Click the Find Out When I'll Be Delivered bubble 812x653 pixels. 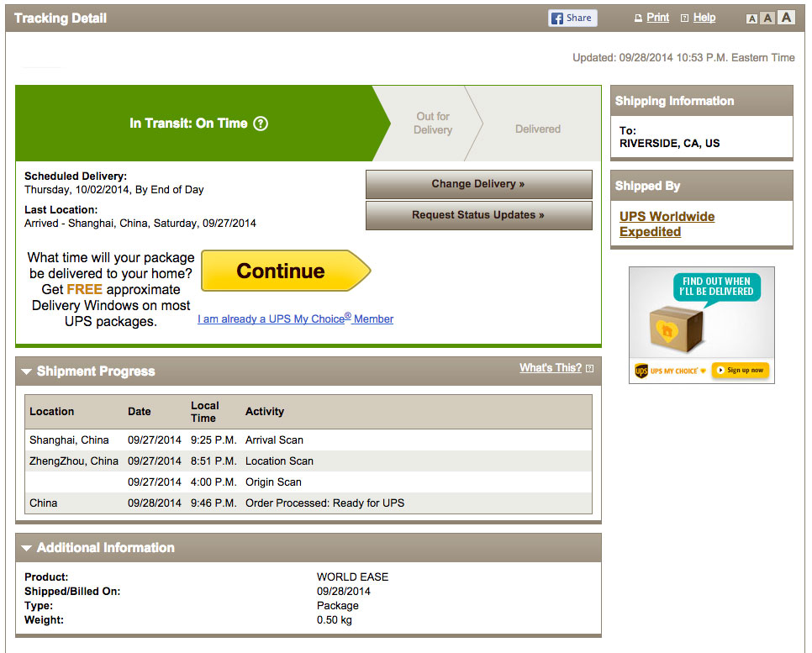point(717,287)
